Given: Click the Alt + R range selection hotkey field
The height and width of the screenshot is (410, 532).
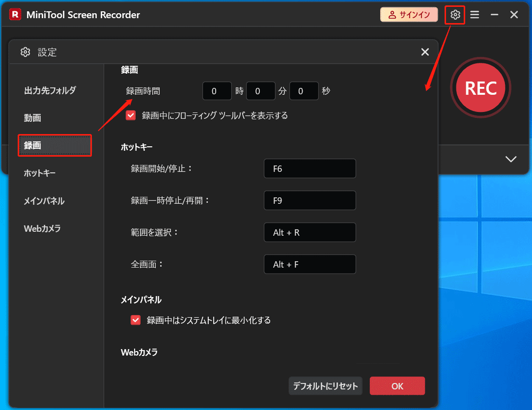Looking at the screenshot, I should [310, 232].
